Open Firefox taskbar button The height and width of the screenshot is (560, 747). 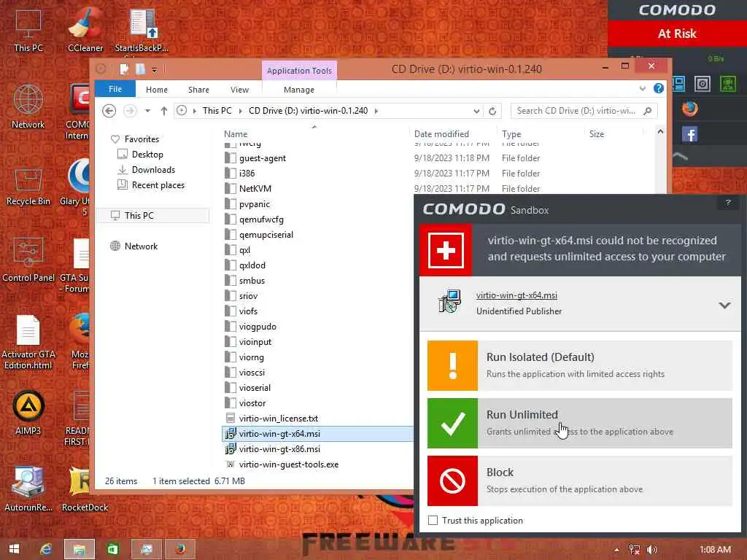(179, 549)
